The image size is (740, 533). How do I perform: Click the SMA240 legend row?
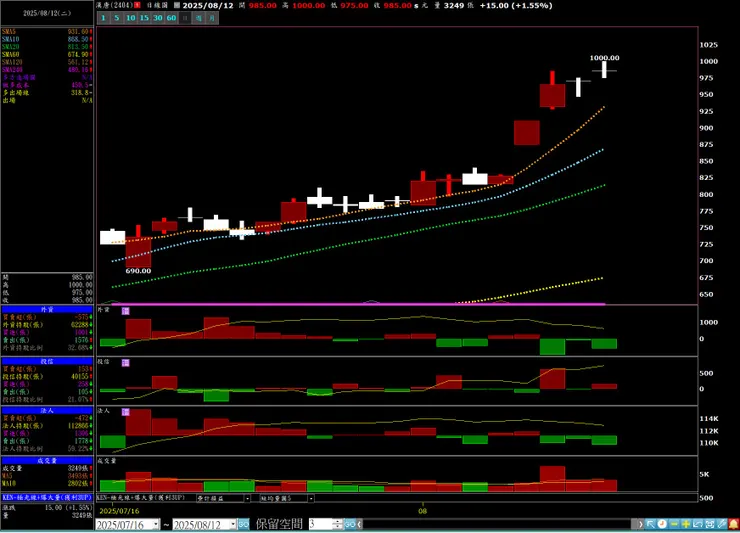point(47,69)
